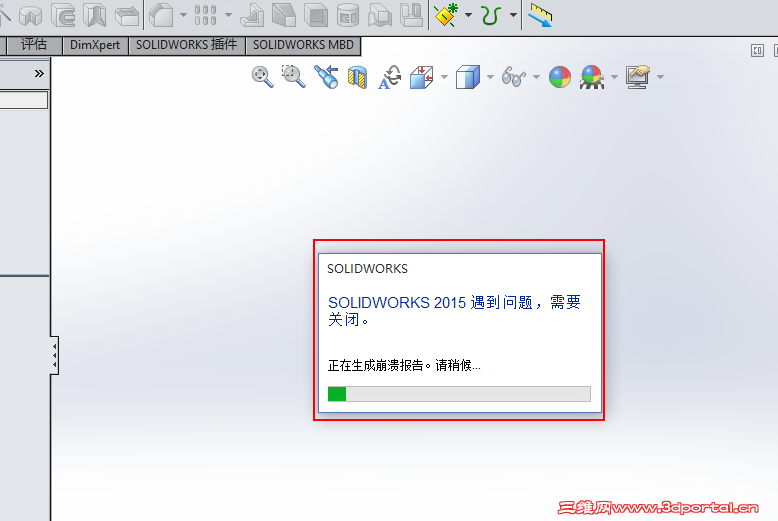Click the Hide/Show Items glasses icon
778x521 pixels.
point(514,77)
